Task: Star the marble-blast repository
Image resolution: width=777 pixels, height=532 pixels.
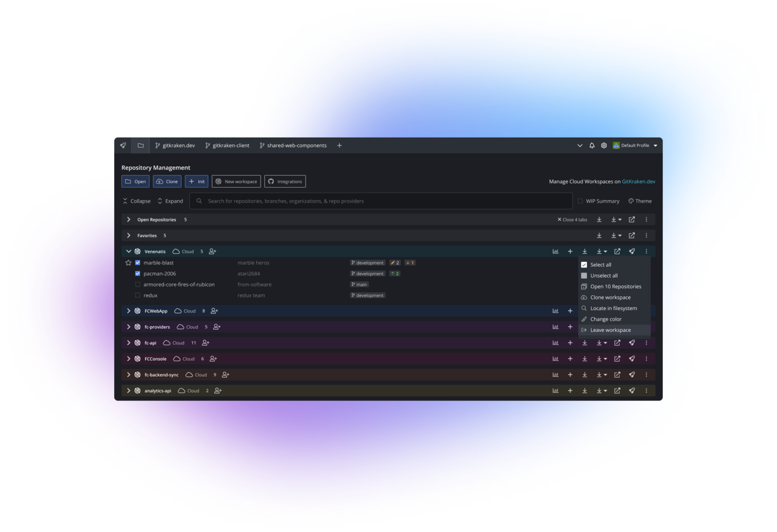Action: (x=128, y=263)
